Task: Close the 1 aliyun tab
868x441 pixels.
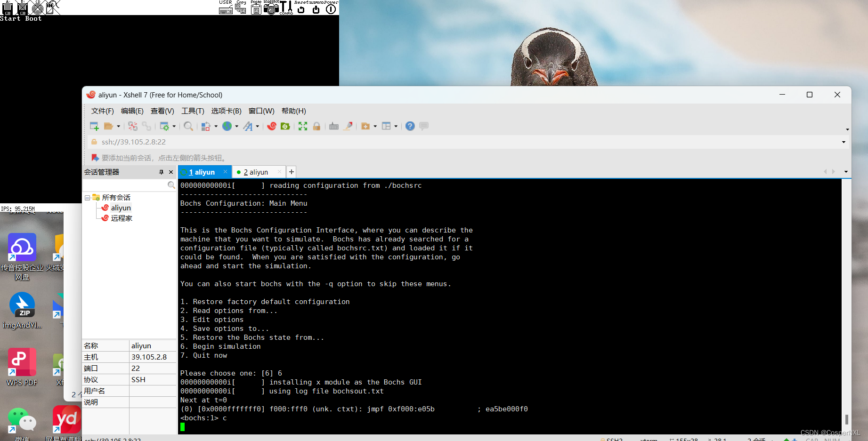Action: [x=225, y=172]
